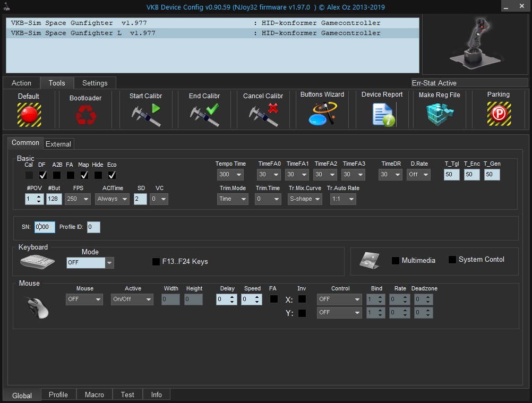Disable the Eco checkbox
The width and height of the screenshot is (532, 403).
112,175
